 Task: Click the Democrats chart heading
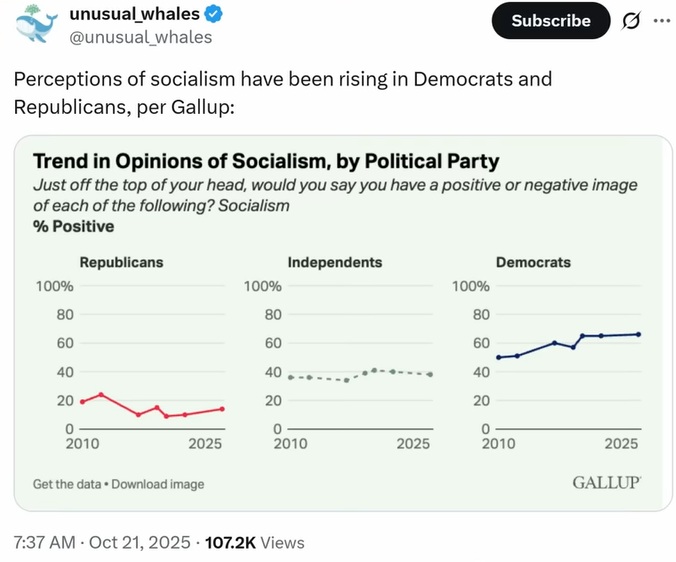point(533,262)
